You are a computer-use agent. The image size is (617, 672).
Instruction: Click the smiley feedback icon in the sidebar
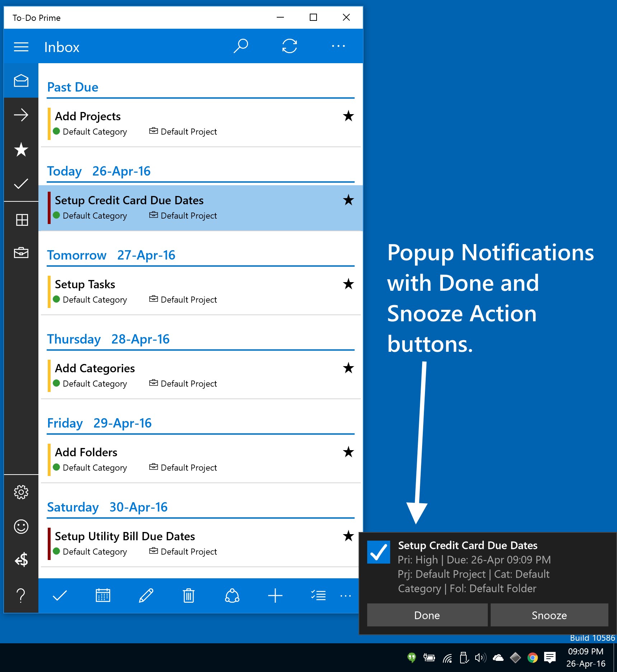[21, 527]
